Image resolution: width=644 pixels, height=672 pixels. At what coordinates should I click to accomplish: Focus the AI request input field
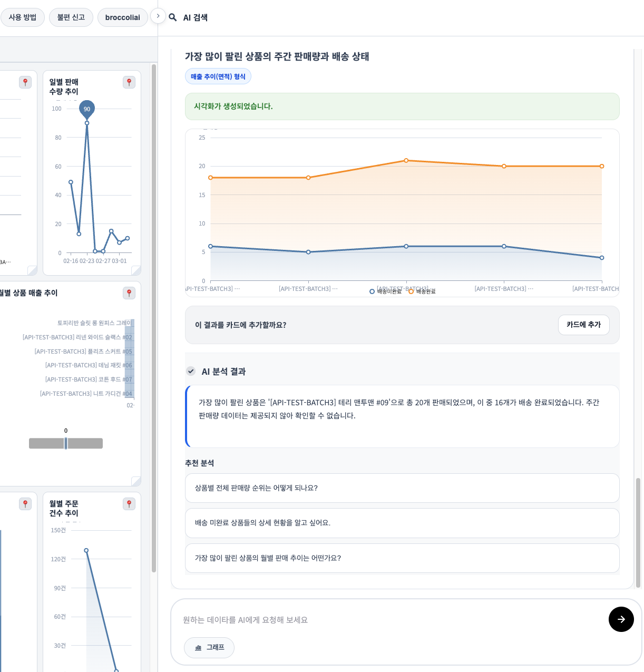(x=390, y=620)
